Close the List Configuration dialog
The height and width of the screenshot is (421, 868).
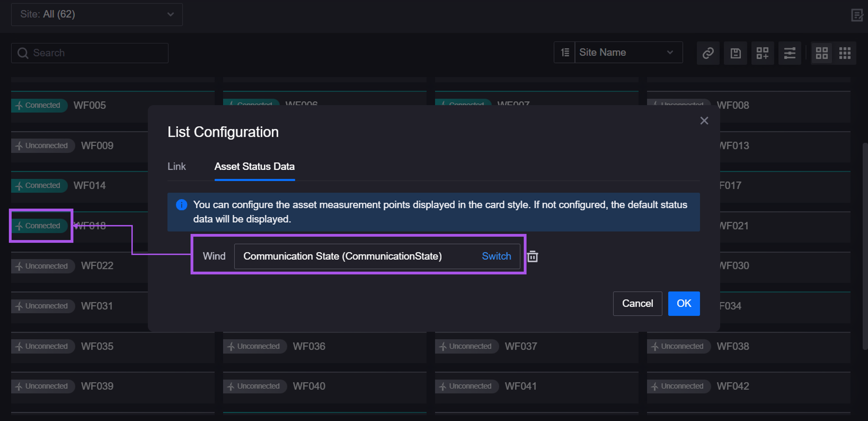point(704,121)
